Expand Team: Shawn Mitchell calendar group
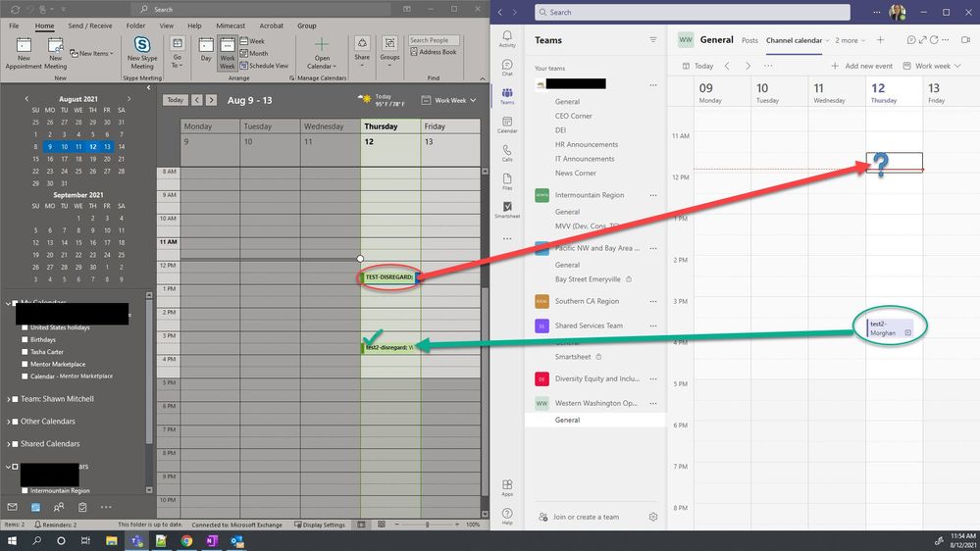The width and height of the screenshot is (980, 551). (8, 399)
